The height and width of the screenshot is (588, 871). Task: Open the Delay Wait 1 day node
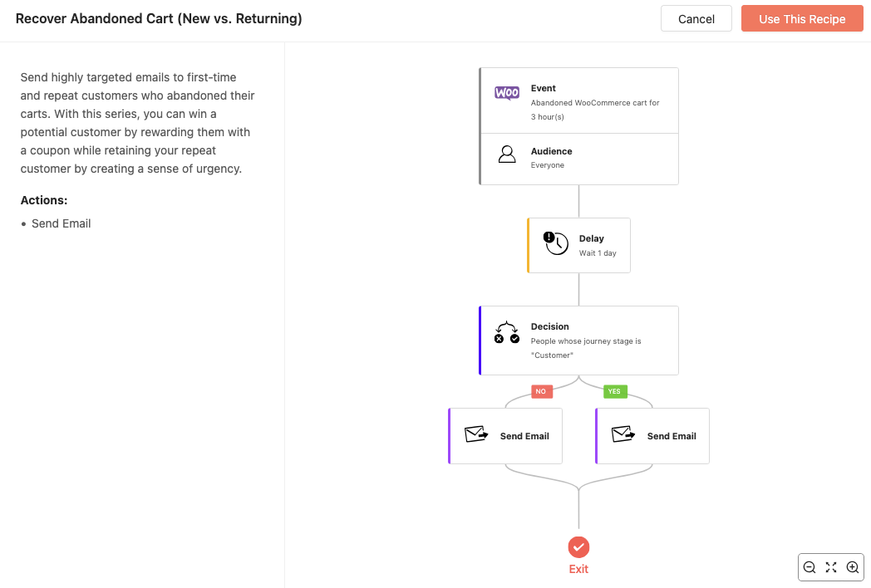coord(578,246)
